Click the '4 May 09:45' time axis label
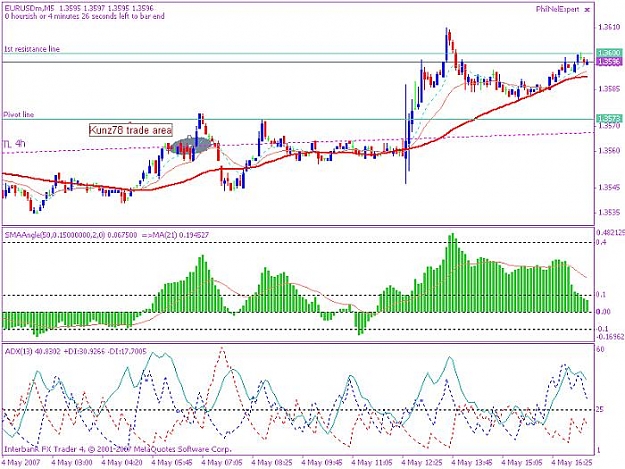The height and width of the screenshot is (469, 625). pyautogui.click(x=322, y=463)
